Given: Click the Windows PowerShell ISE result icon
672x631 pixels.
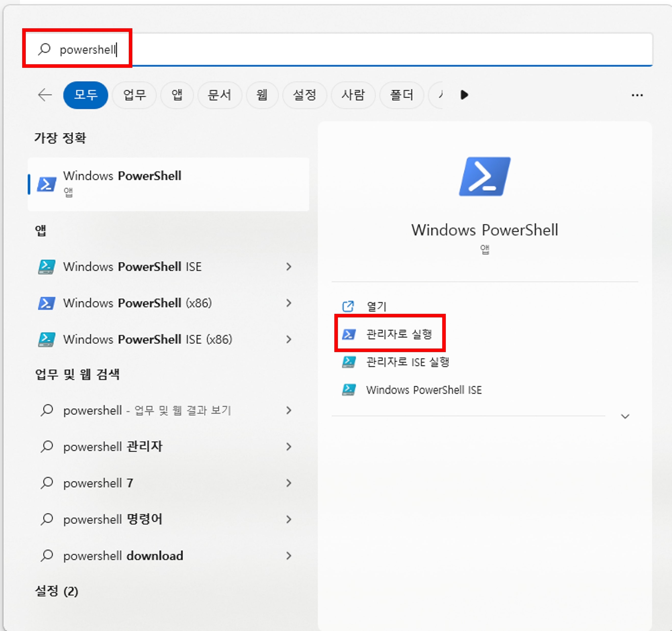Looking at the screenshot, I should 46,267.
